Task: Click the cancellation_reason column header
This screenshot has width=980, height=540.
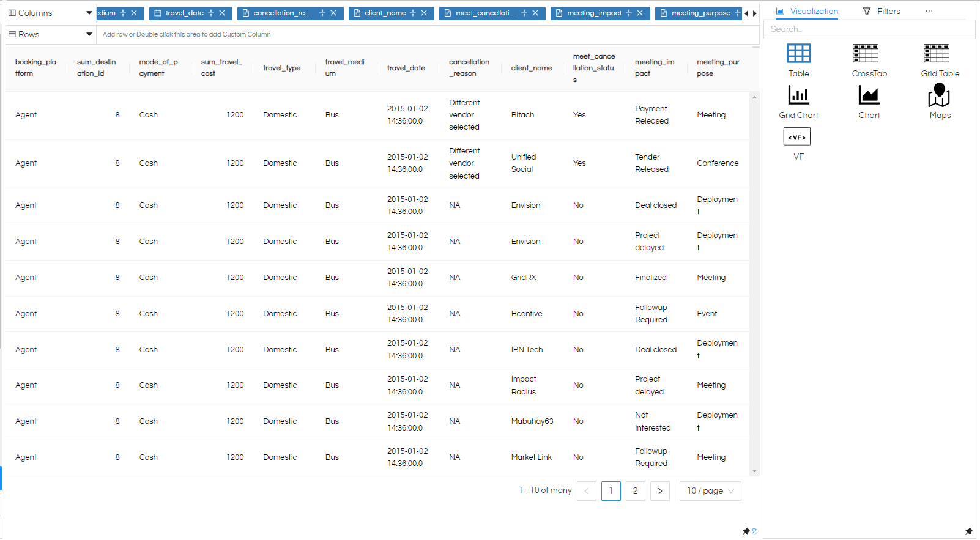Action: (x=469, y=68)
